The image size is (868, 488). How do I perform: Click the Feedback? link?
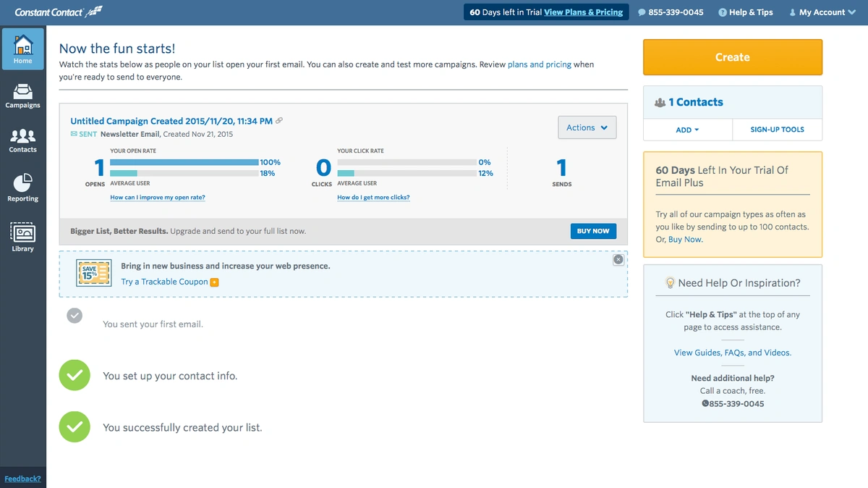pyautogui.click(x=22, y=479)
